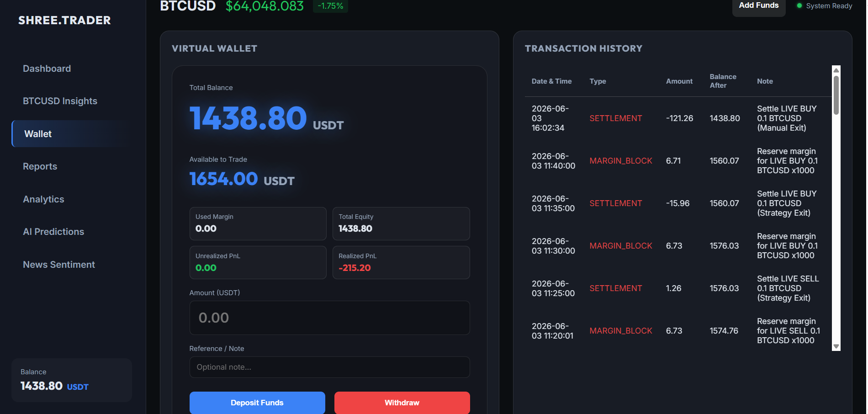Click the transaction history scrollbar thumb
Image resolution: width=868 pixels, height=414 pixels.
[836, 95]
